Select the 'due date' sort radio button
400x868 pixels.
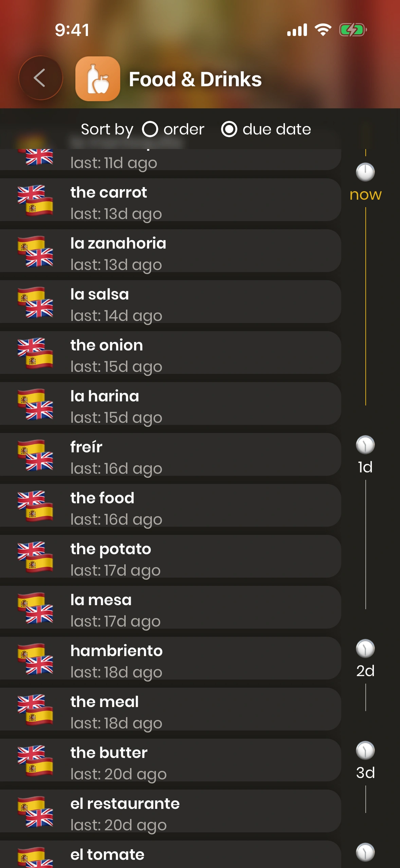[229, 129]
